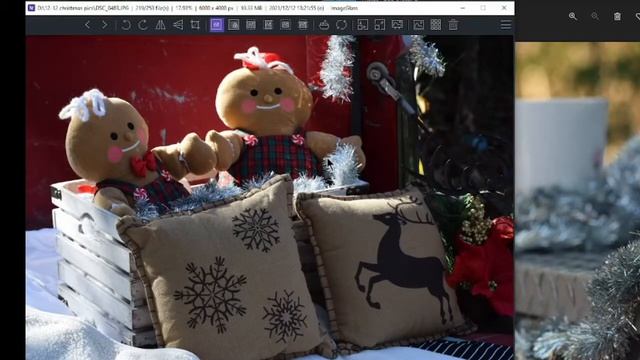Minimize the ImageGlass window

462,8
